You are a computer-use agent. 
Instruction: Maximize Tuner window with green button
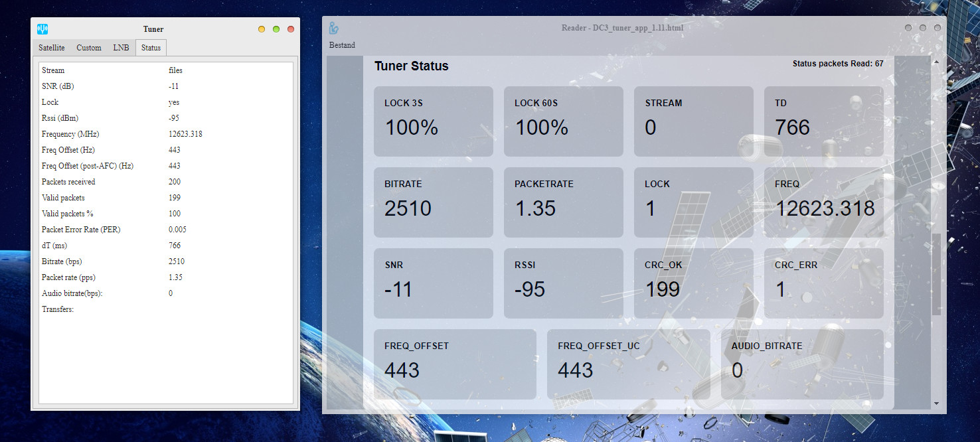(276, 29)
